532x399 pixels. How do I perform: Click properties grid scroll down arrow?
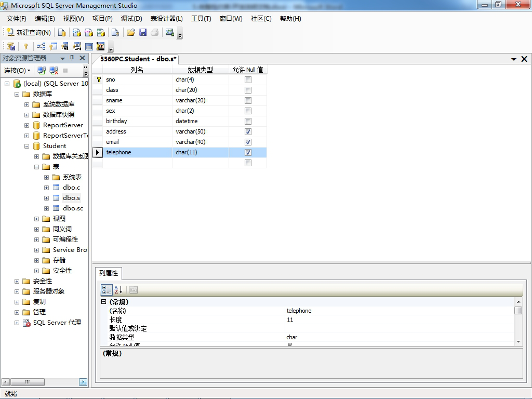click(518, 342)
